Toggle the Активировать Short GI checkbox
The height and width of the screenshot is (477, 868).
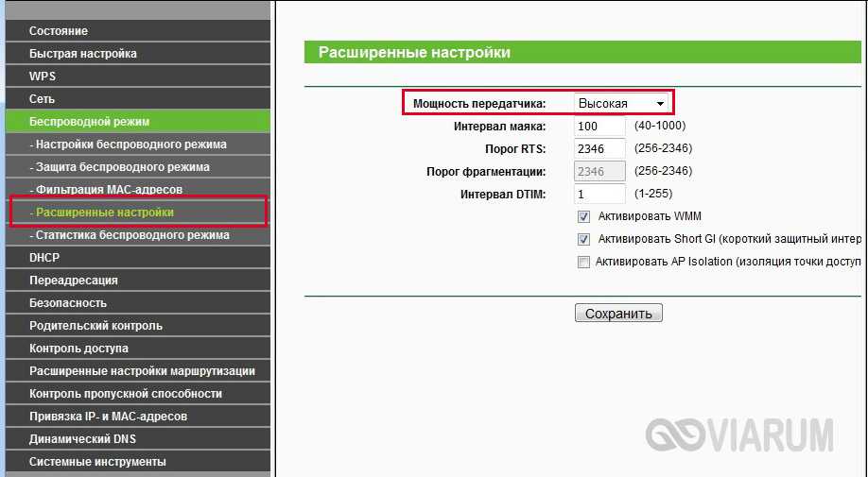(x=583, y=239)
